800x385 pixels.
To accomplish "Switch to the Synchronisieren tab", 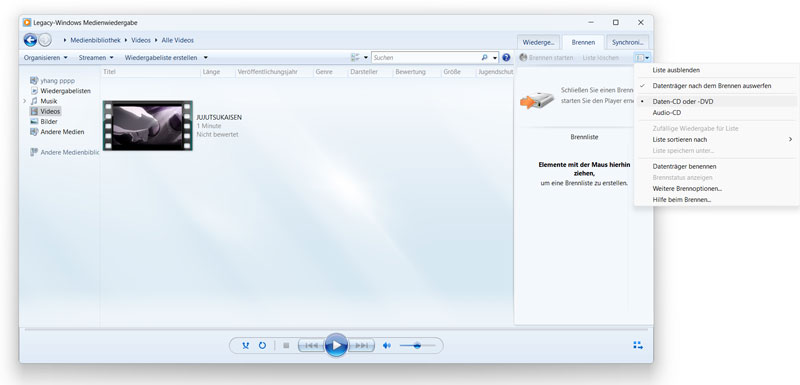I will coord(628,42).
